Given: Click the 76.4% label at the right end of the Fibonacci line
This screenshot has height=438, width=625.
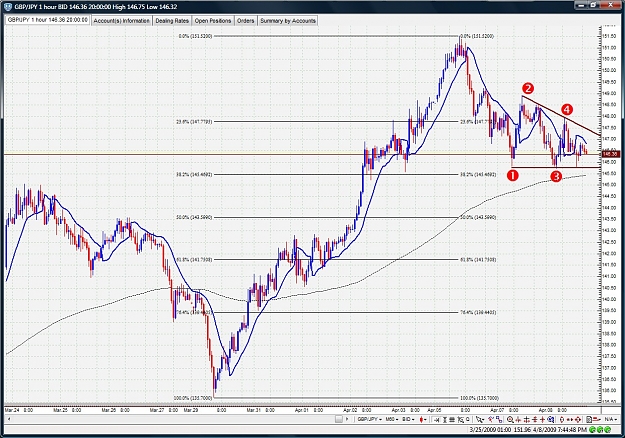Looking at the screenshot, I should pos(478,312).
